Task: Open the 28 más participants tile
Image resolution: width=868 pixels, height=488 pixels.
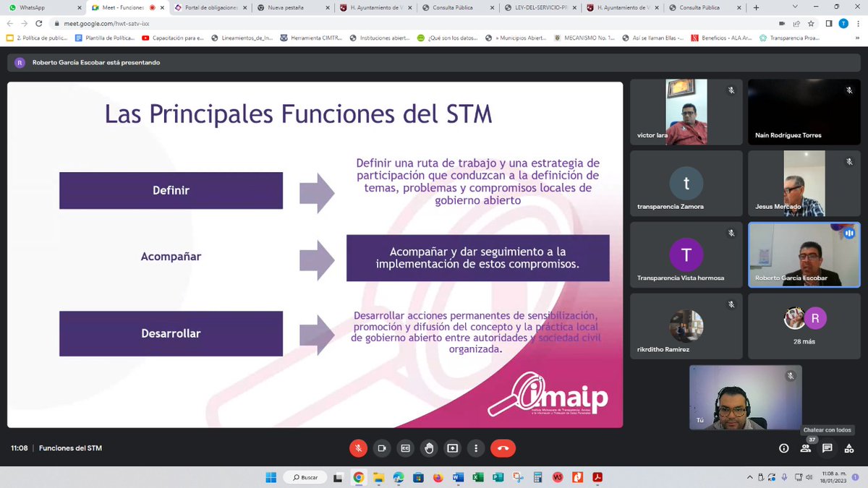Action: [804, 326]
